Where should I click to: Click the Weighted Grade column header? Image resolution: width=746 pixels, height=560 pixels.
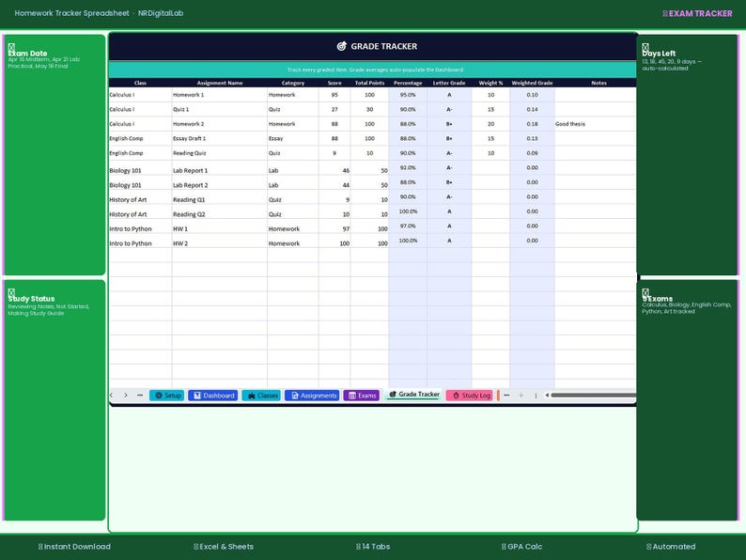click(x=532, y=83)
